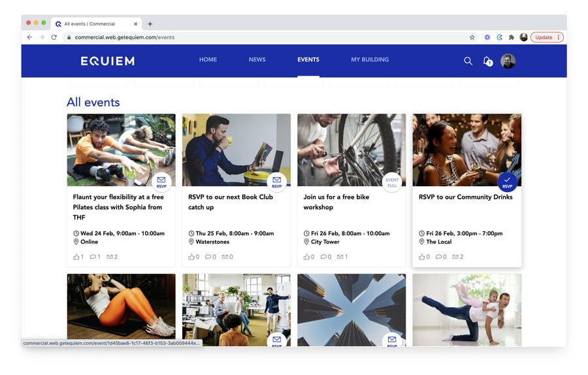Open the browser extensions puzzle icon
This screenshot has height=375, width=588.
512,37
